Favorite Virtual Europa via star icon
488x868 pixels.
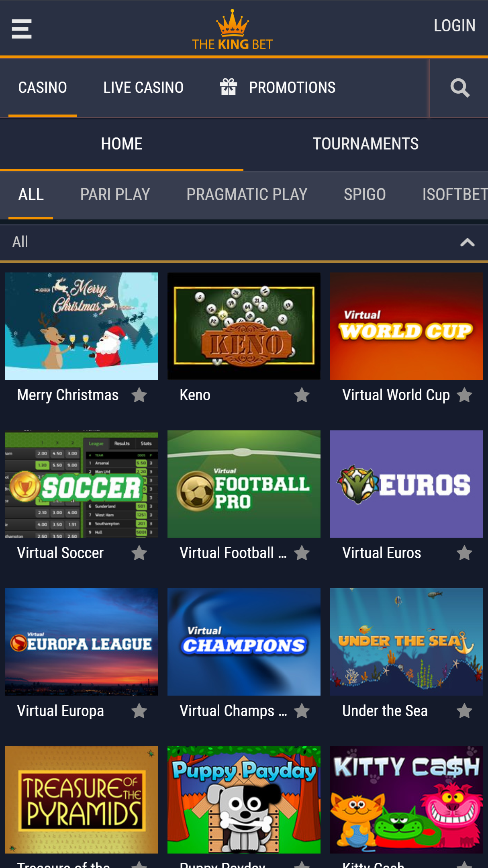point(139,711)
